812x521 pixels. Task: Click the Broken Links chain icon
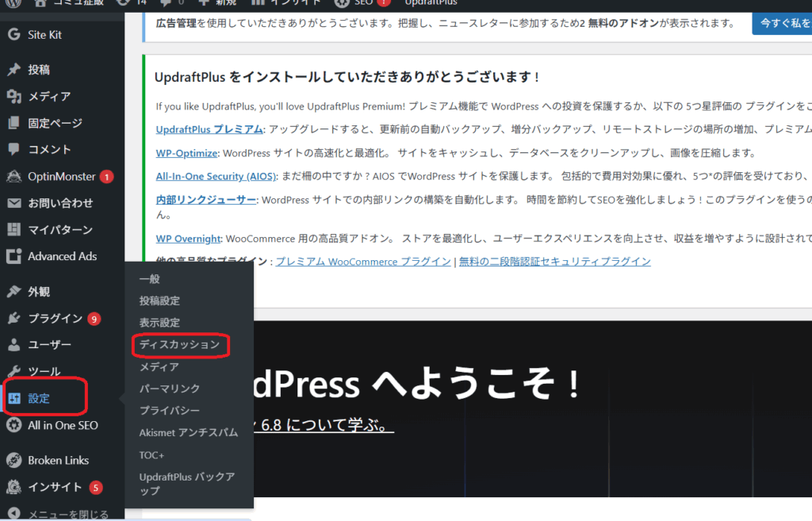(14, 460)
